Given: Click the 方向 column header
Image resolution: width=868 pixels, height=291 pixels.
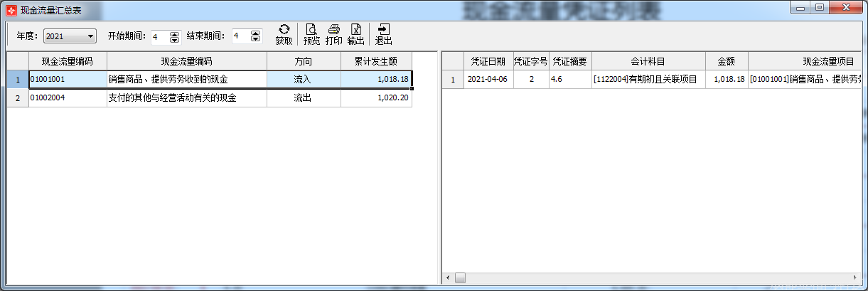Looking at the screenshot, I should tap(303, 61).
